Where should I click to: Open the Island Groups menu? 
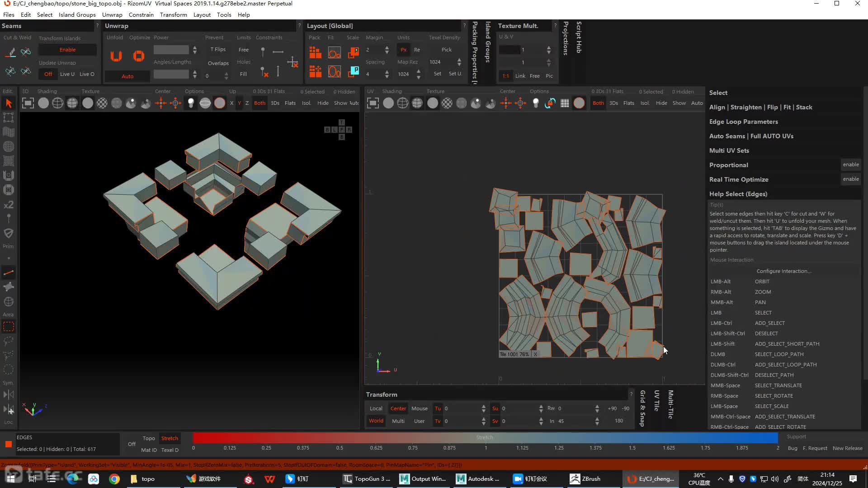pos(77,14)
